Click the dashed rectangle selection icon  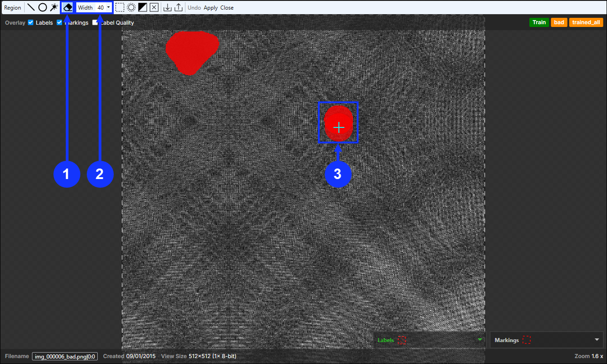(120, 7)
